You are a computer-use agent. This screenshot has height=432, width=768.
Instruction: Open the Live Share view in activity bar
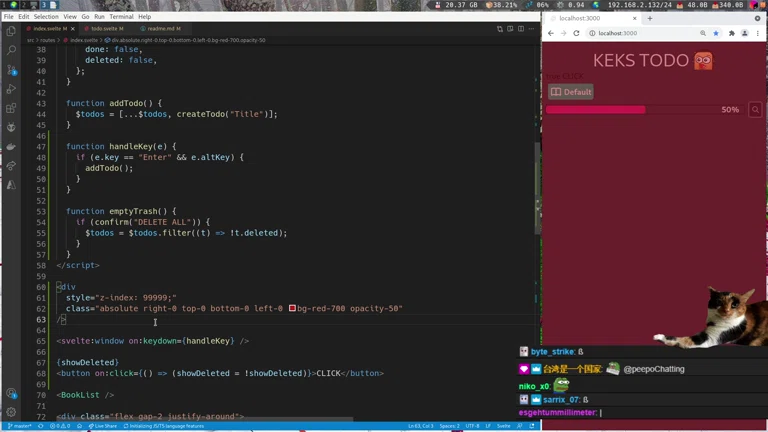click(x=11, y=166)
